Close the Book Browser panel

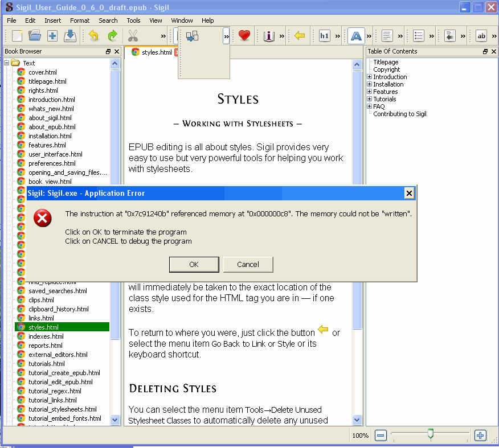pyautogui.click(x=117, y=51)
